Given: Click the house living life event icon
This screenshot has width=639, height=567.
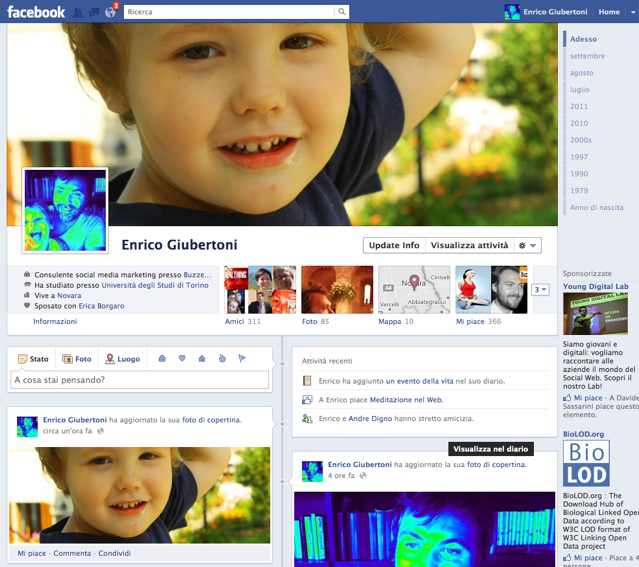Looking at the screenshot, I should coord(202,358).
